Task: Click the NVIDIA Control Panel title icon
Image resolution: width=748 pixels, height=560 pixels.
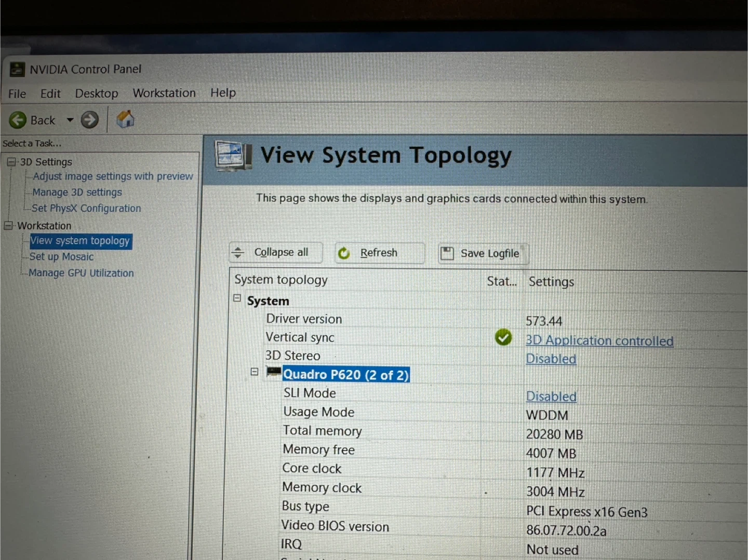Action: 17,69
